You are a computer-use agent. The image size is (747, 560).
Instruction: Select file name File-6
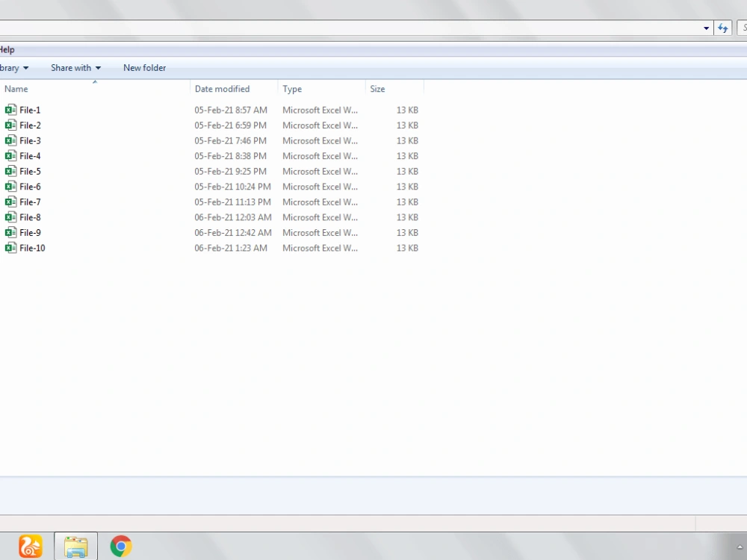click(30, 187)
